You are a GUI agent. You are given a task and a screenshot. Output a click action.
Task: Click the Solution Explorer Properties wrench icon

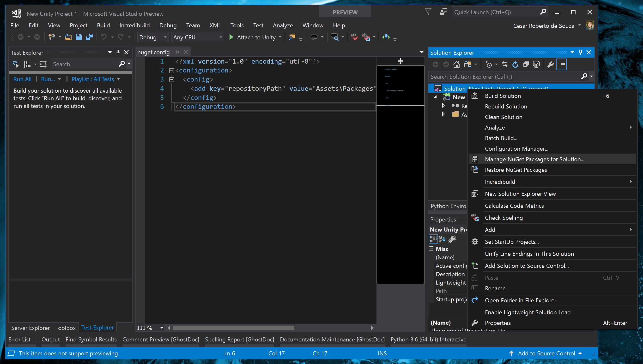(551, 65)
